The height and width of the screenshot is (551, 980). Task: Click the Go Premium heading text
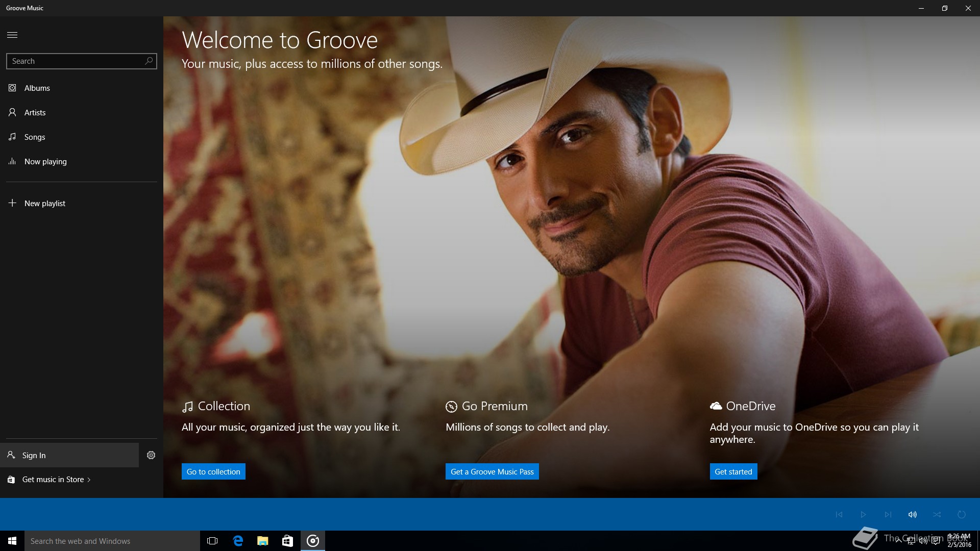click(x=495, y=406)
